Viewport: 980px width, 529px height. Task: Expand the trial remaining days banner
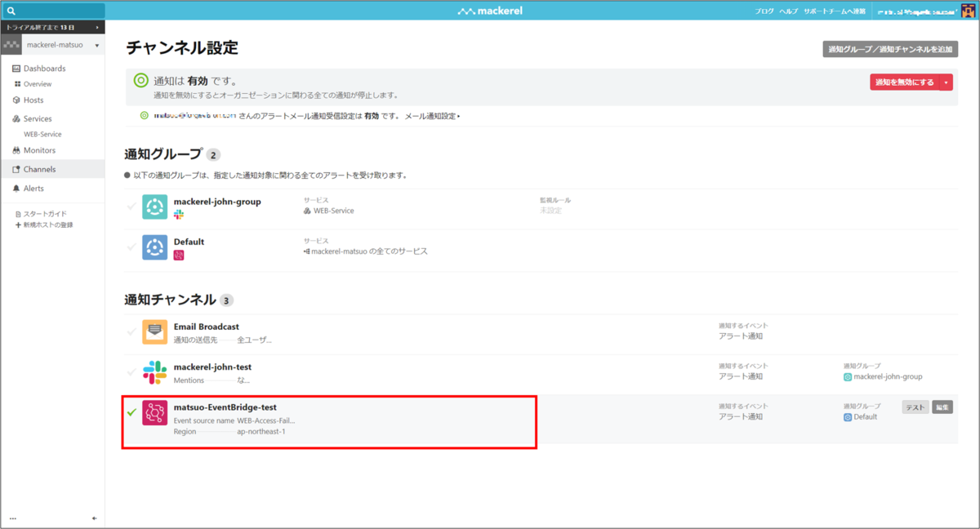52,27
